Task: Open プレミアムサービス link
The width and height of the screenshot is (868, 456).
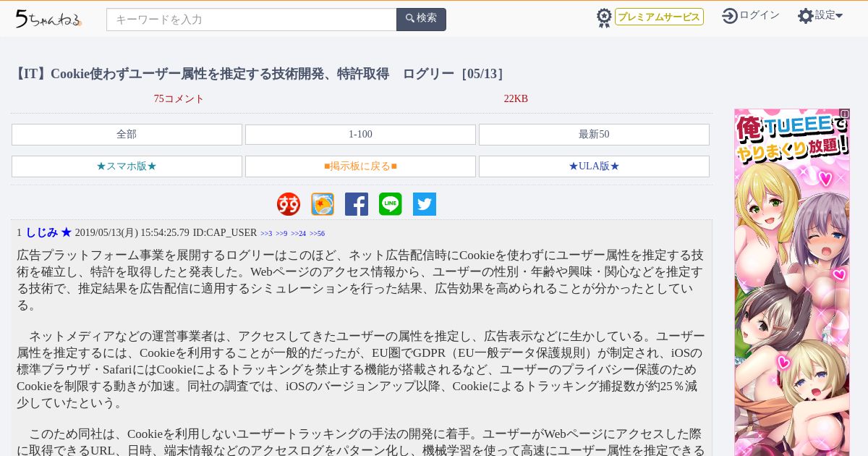Action: (x=659, y=17)
